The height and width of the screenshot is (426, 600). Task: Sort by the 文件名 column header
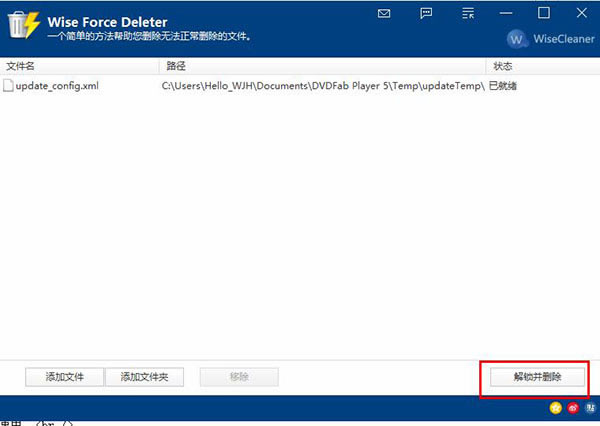coord(79,66)
